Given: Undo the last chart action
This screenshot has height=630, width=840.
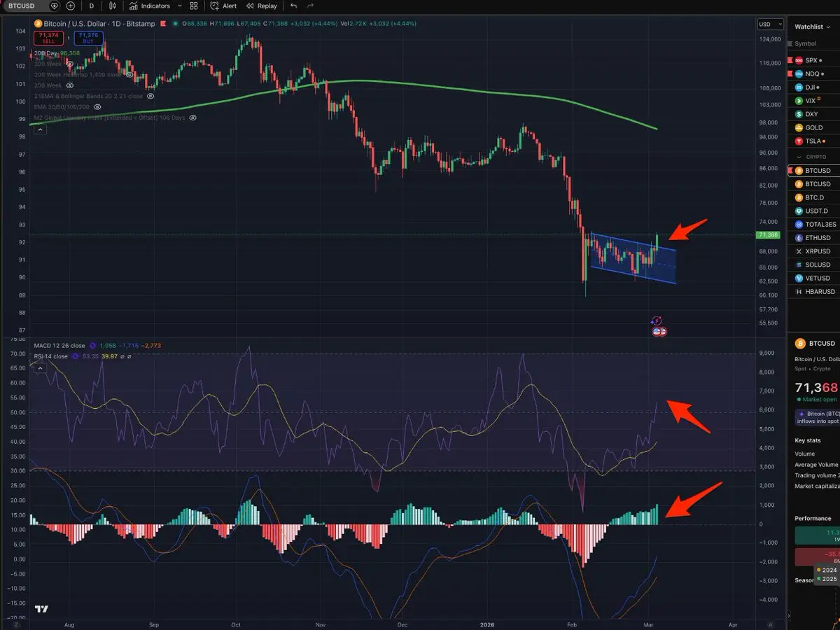Looking at the screenshot, I should point(293,6).
